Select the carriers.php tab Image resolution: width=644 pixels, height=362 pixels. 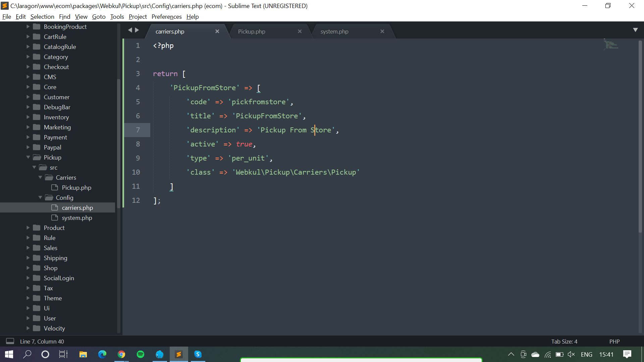(170, 31)
